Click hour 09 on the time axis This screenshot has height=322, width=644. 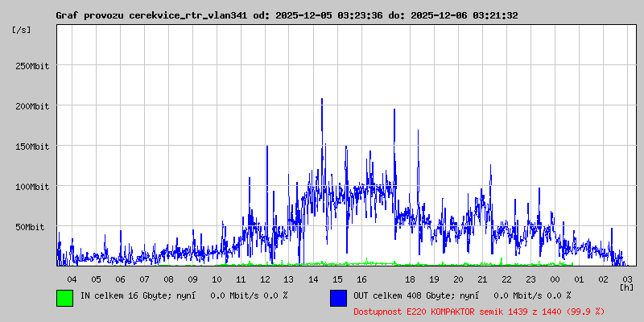(x=192, y=279)
